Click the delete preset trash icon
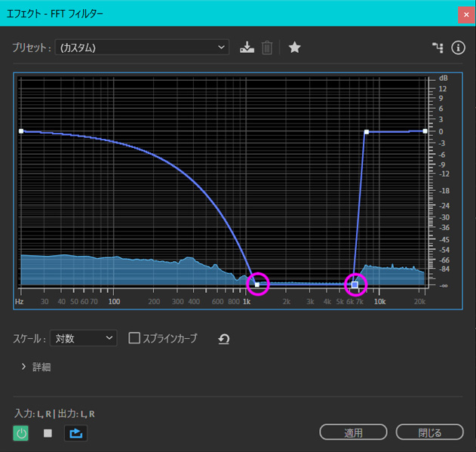476x452 pixels. coord(267,48)
